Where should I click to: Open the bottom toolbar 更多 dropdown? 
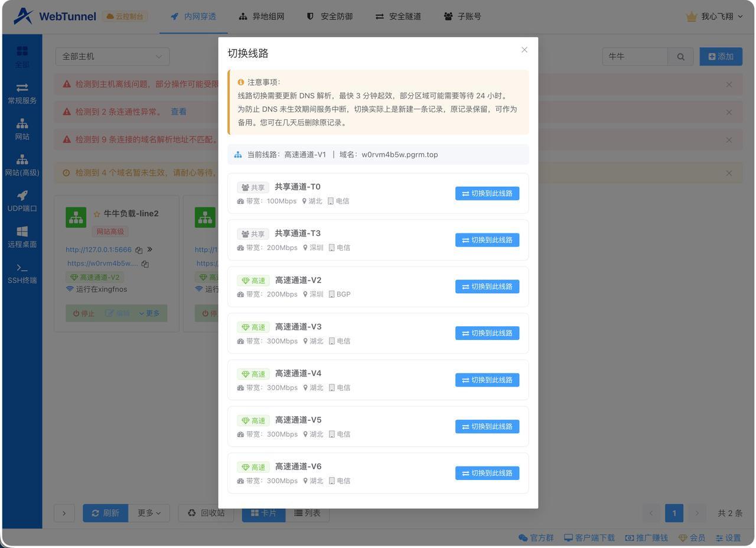pos(149,513)
